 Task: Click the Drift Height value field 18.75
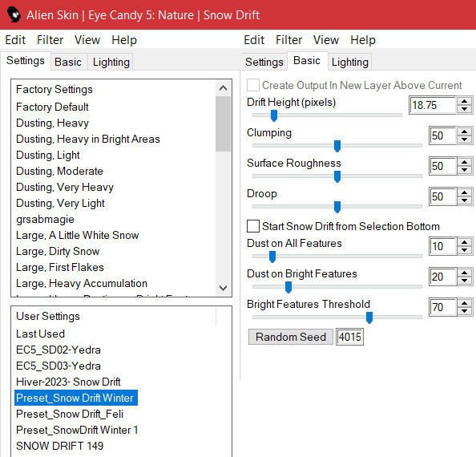click(x=433, y=105)
